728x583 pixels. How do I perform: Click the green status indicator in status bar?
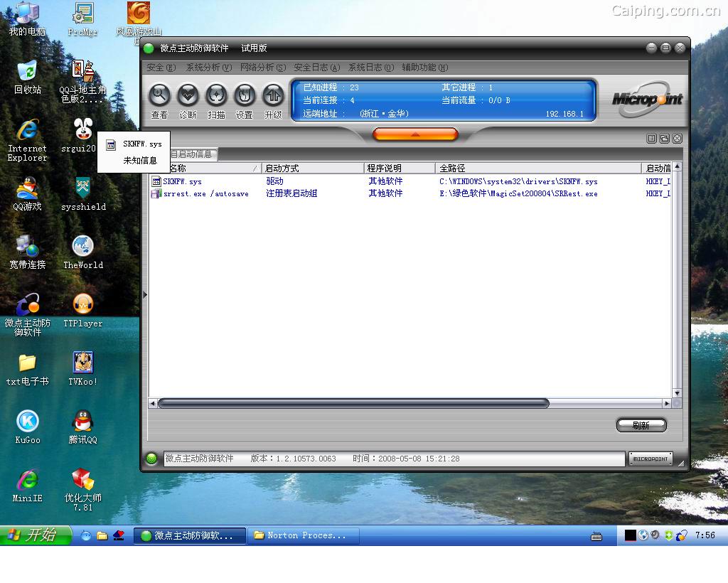151,459
